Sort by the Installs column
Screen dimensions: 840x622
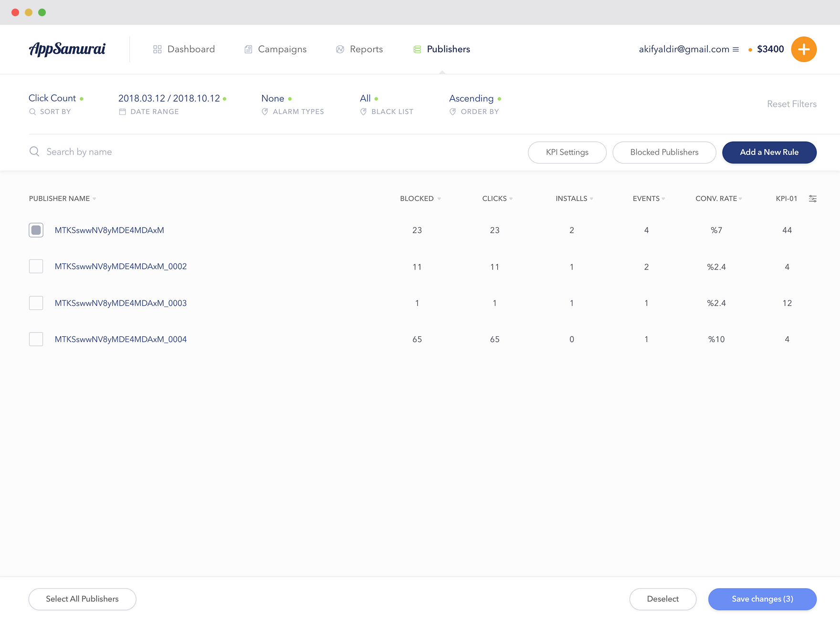pyautogui.click(x=575, y=198)
